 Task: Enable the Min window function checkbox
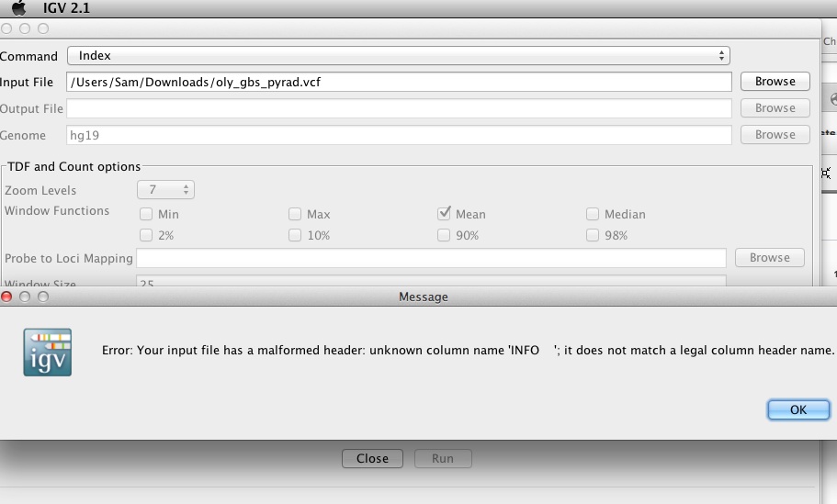[x=146, y=214]
